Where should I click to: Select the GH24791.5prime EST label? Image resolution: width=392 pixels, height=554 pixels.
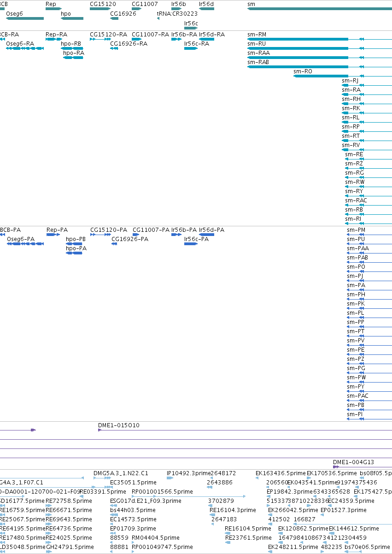click(x=70, y=547)
